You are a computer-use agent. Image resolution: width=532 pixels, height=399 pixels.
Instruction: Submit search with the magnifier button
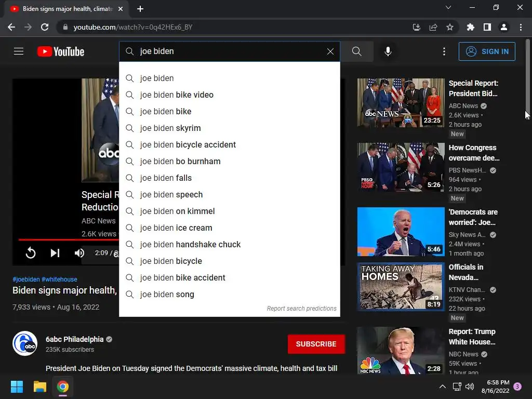click(356, 51)
